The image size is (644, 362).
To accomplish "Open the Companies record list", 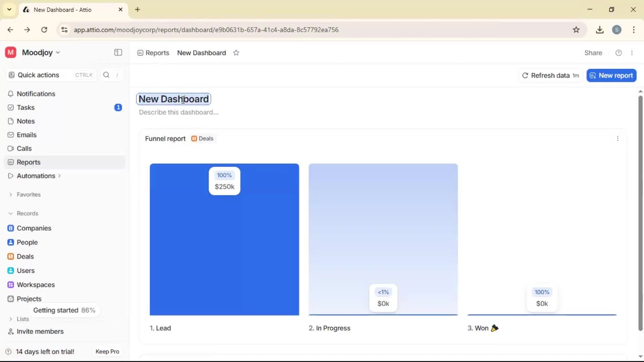I will pos(34,228).
